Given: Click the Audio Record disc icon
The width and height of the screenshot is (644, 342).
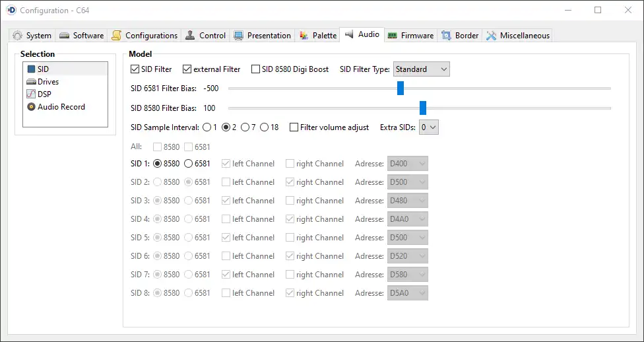Looking at the screenshot, I should coord(31,107).
